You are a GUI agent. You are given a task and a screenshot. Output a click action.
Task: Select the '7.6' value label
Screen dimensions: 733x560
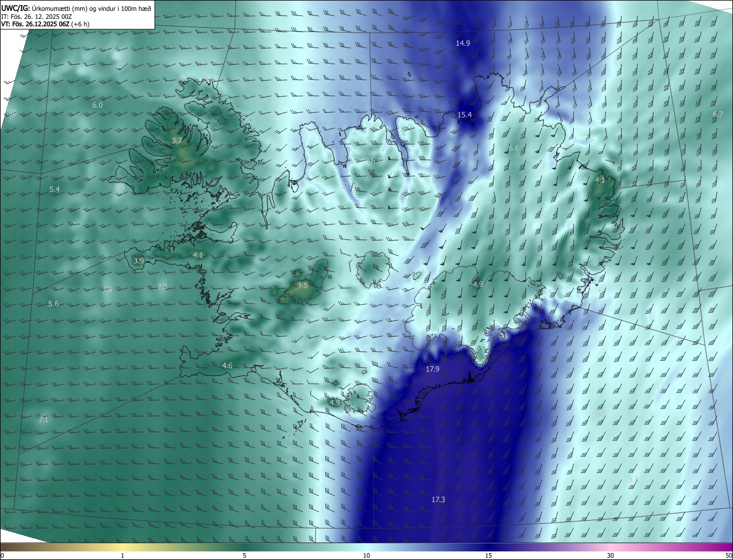[162, 287]
